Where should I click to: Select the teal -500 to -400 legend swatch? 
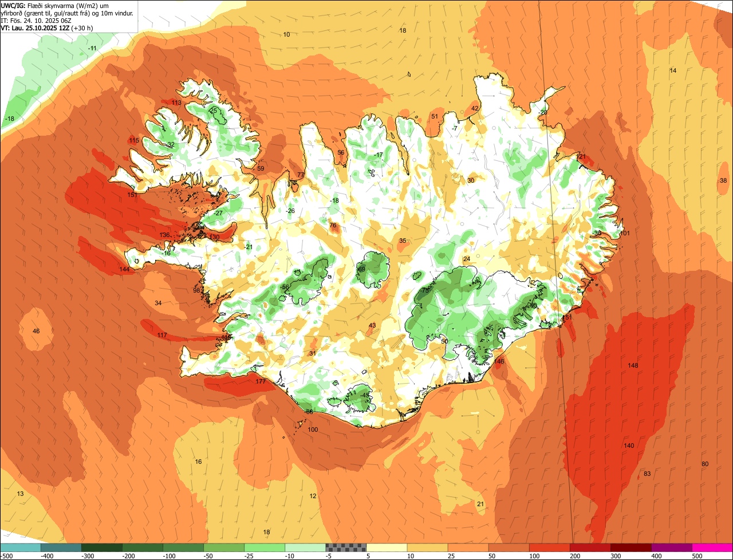(x=21, y=547)
